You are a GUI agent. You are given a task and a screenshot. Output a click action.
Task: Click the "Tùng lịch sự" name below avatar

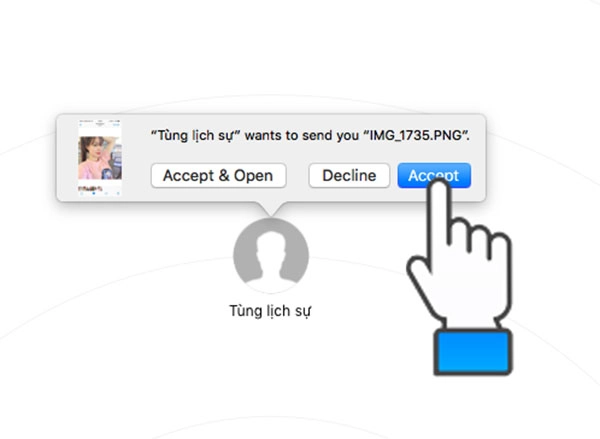[270, 311]
